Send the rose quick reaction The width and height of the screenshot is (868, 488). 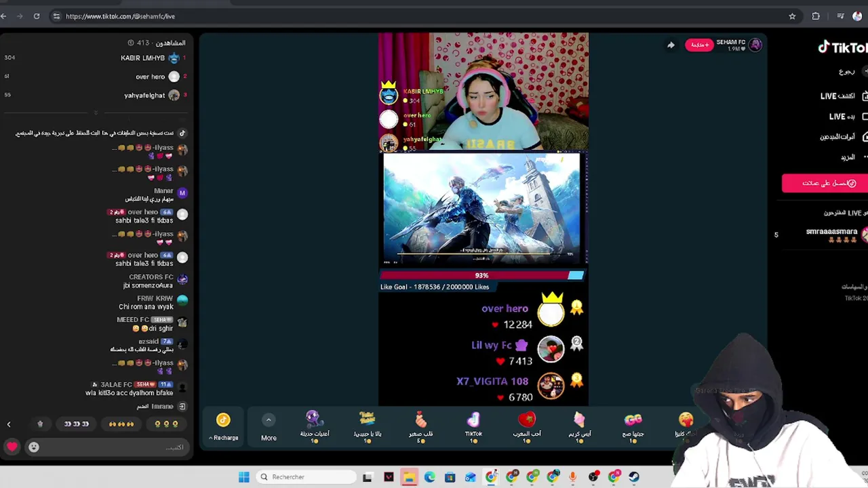pyautogui.click(x=40, y=424)
